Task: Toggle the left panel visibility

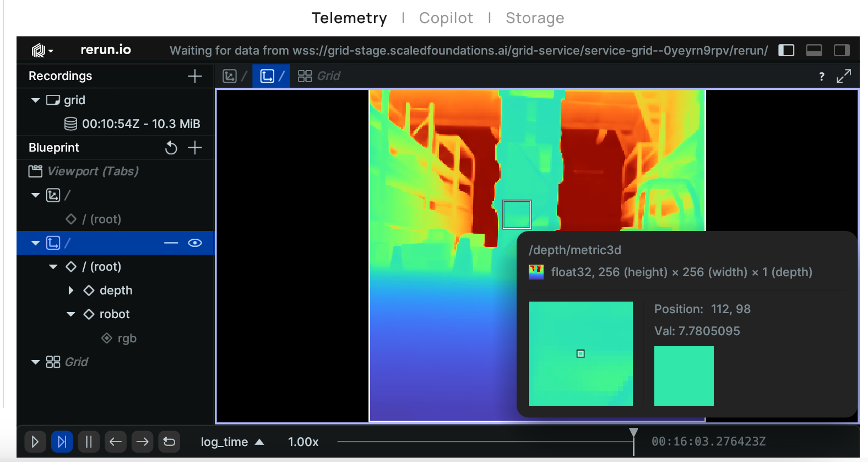Action: [x=786, y=50]
